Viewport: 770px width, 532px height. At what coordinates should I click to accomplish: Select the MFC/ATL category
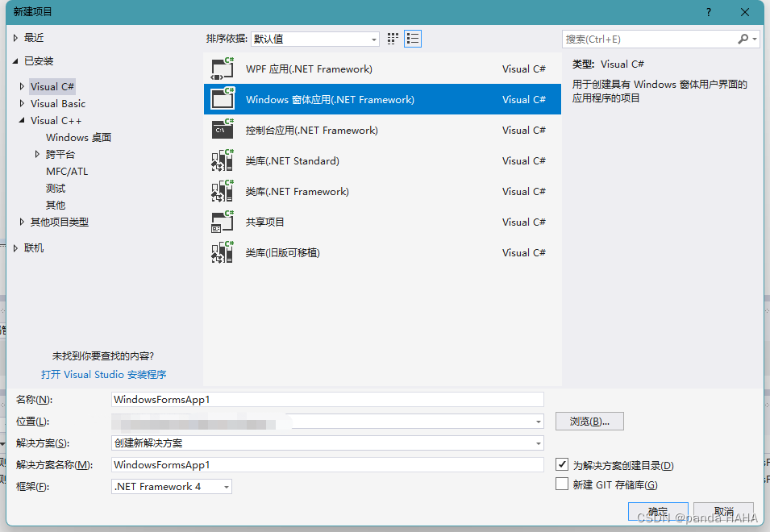66,171
